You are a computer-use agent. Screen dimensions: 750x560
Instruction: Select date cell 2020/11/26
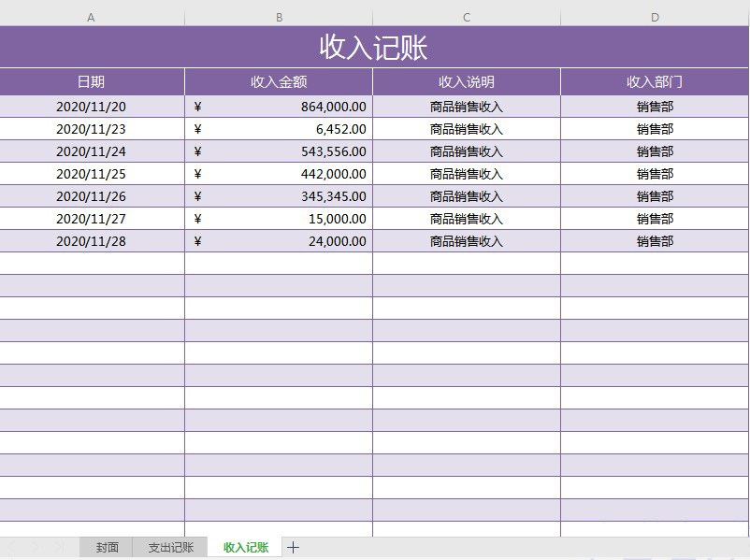tap(92, 196)
